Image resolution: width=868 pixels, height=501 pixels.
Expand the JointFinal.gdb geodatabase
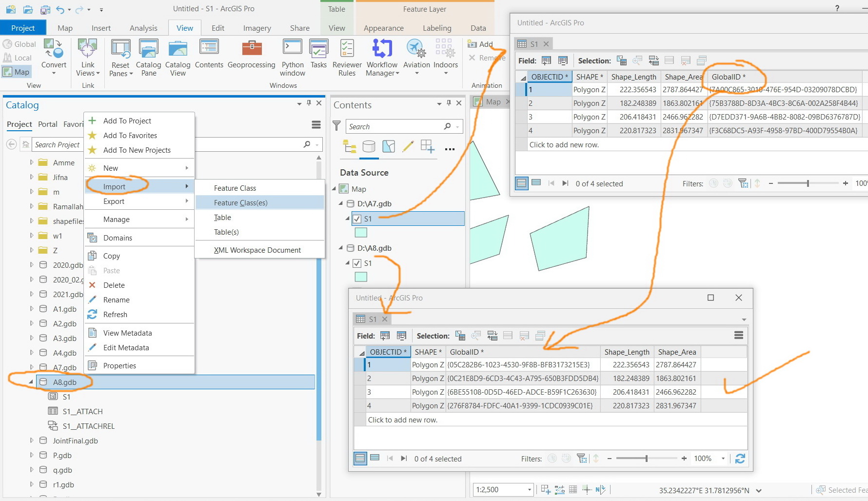[31, 441]
